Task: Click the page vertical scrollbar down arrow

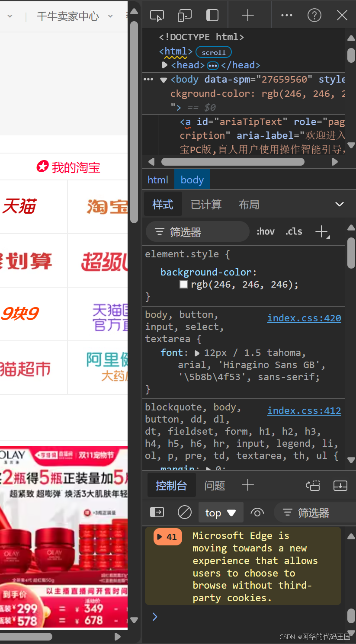Action: tap(134, 620)
